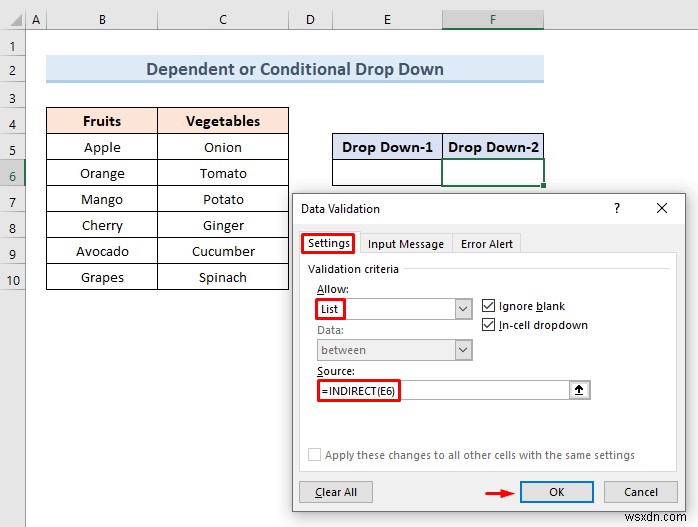
Task: Select the Ginger cell
Action: (x=223, y=225)
